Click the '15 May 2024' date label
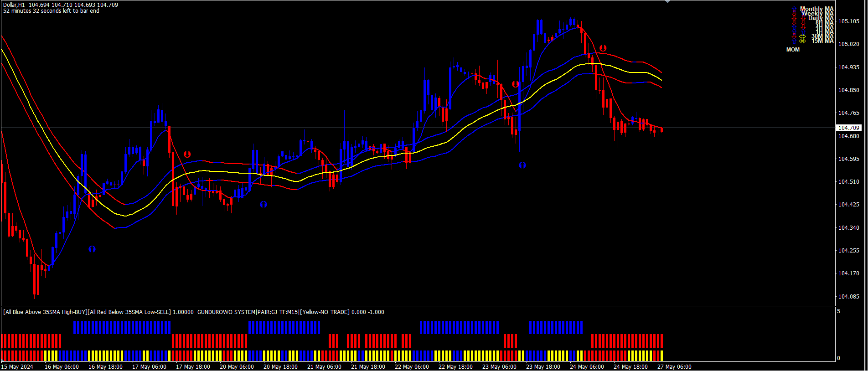The image size is (868, 371). click(17, 367)
